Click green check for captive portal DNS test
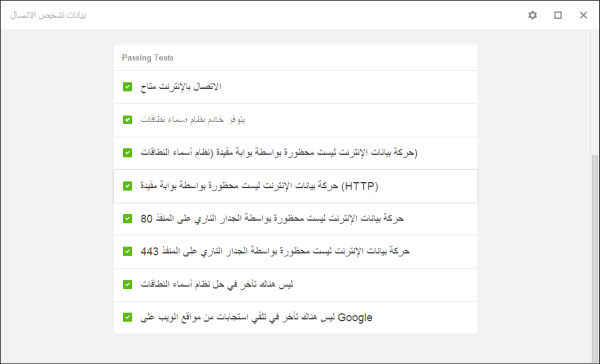600x364 pixels. click(x=127, y=153)
